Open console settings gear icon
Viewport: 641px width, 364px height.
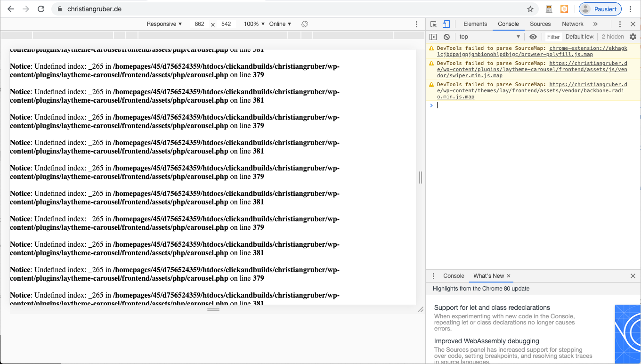(633, 37)
